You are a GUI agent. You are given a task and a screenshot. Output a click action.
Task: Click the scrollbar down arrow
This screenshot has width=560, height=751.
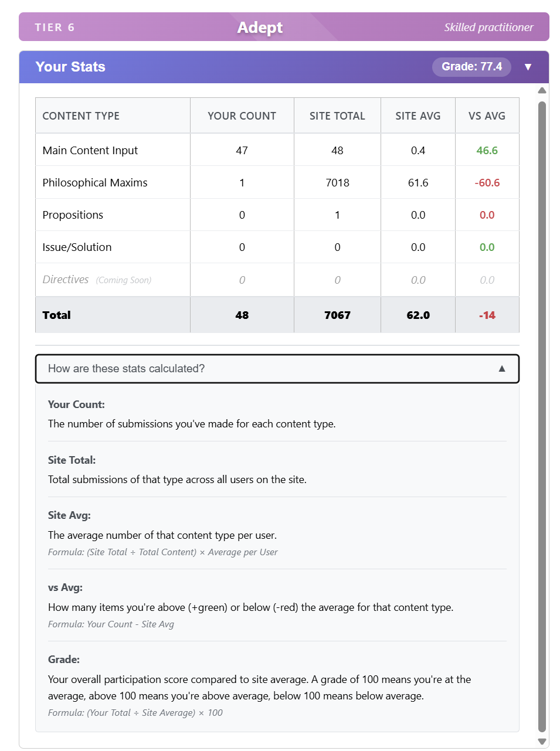(542, 742)
